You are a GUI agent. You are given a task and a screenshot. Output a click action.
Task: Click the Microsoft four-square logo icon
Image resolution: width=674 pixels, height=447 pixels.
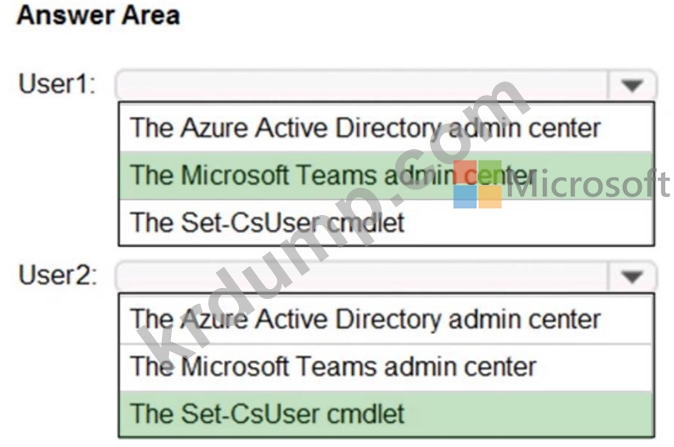tap(477, 183)
